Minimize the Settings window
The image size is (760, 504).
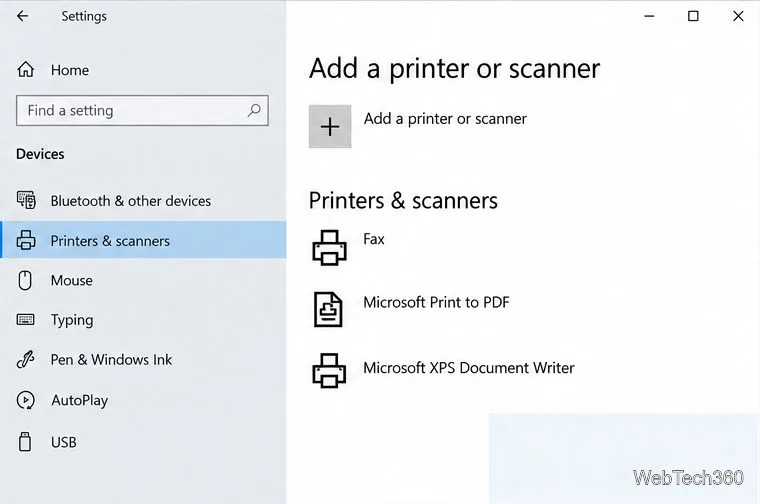pyautogui.click(x=649, y=16)
